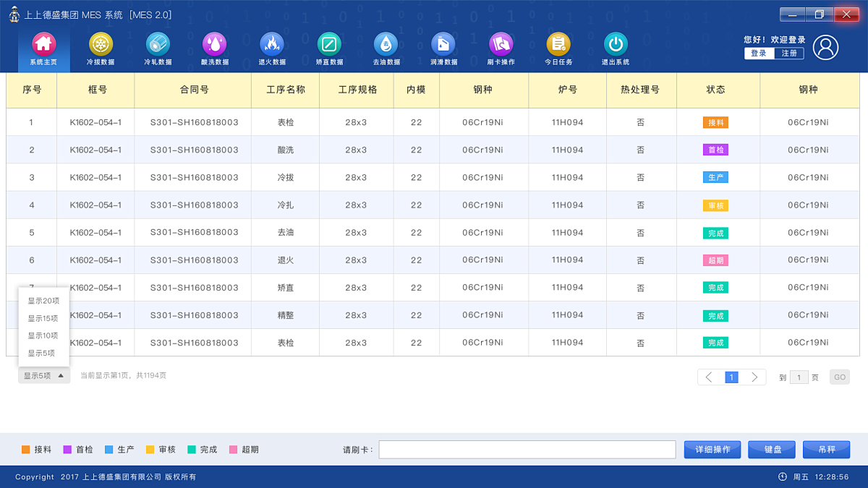The height and width of the screenshot is (488, 868).
Task: Open the user avatar icon top right
Action: point(825,48)
